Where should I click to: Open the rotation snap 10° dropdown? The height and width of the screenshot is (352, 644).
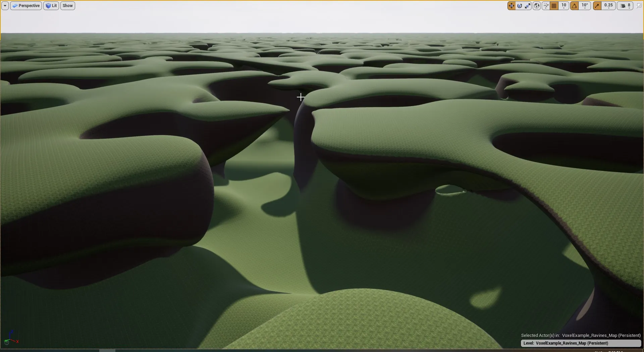coord(585,6)
